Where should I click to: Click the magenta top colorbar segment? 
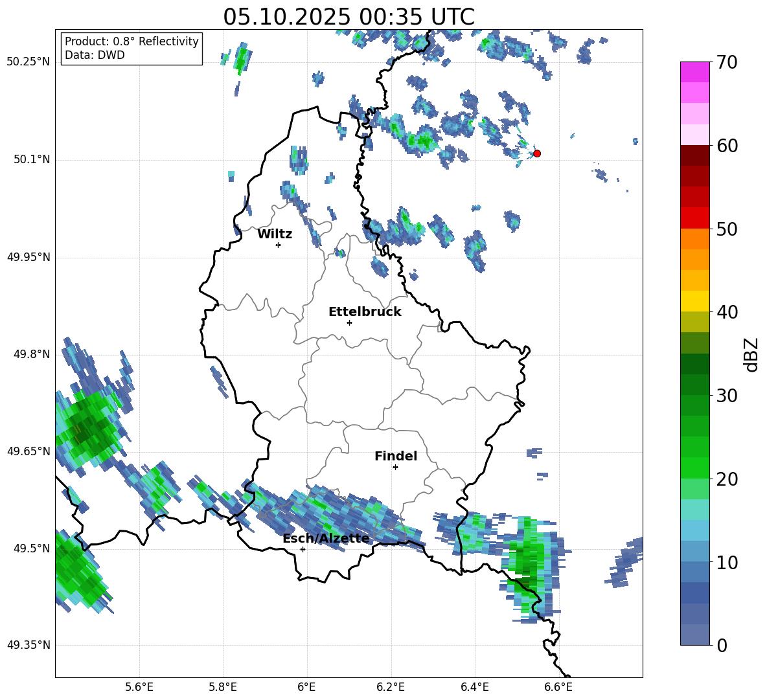(695, 73)
